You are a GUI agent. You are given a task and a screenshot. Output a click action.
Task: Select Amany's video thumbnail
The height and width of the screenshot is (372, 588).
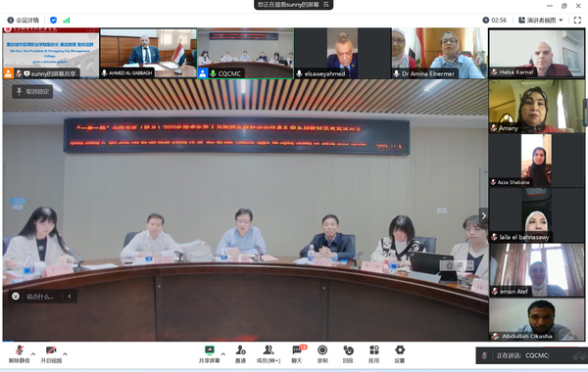537,107
